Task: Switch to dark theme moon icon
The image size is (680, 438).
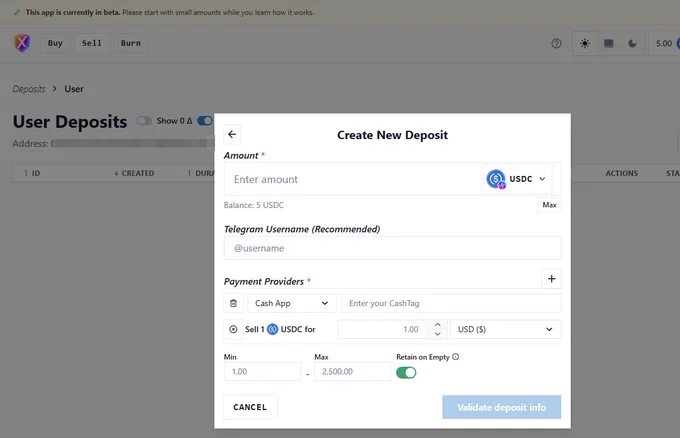Action: (x=632, y=43)
